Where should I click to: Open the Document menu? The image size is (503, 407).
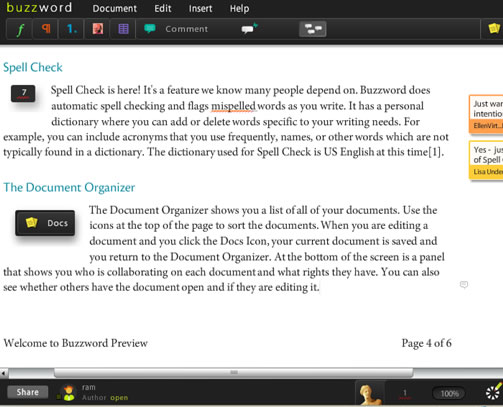[115, 8]
